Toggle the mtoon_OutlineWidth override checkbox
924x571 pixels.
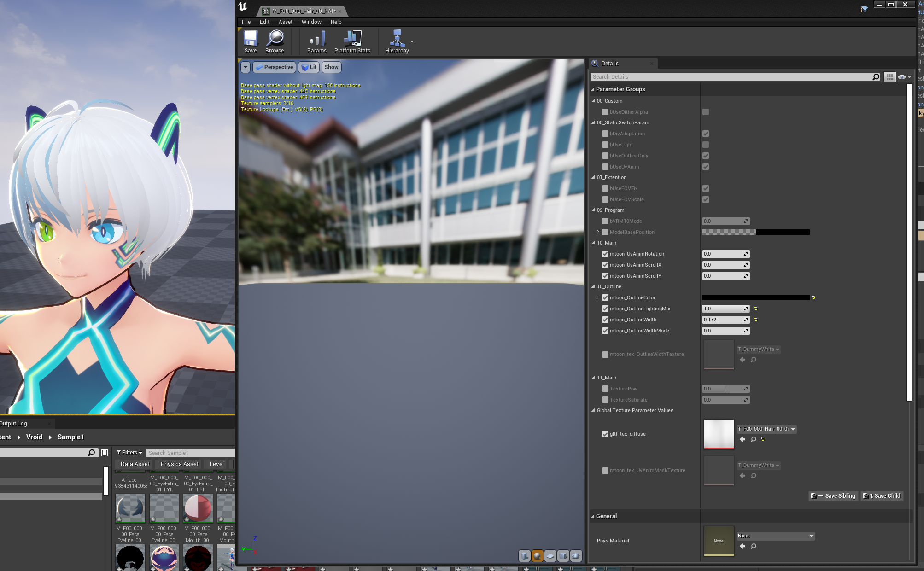tap(605, 320)
